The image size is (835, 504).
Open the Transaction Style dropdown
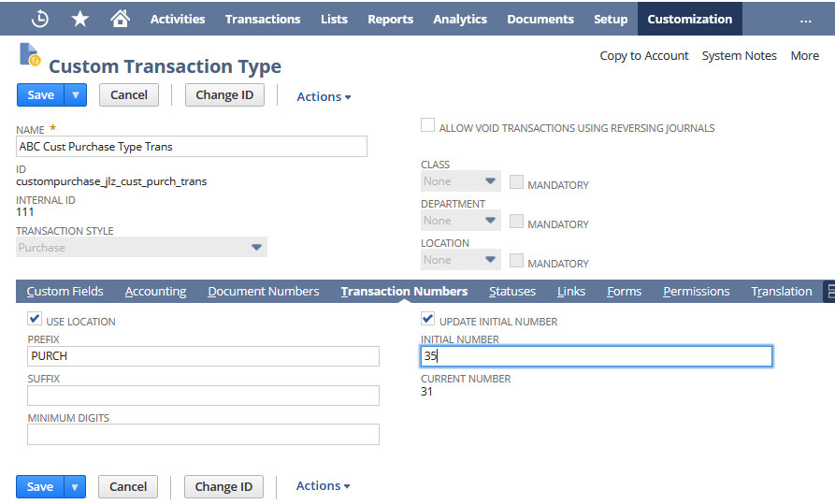tap(141, 247)
